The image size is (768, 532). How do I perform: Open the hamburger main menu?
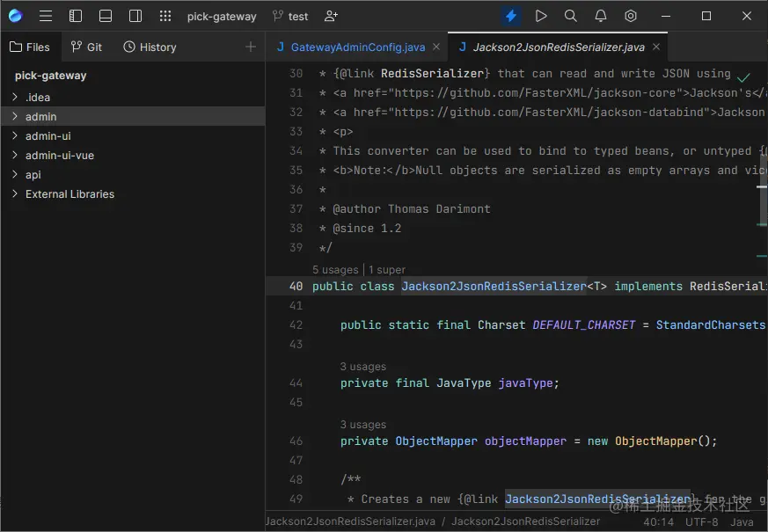point(46,16)
